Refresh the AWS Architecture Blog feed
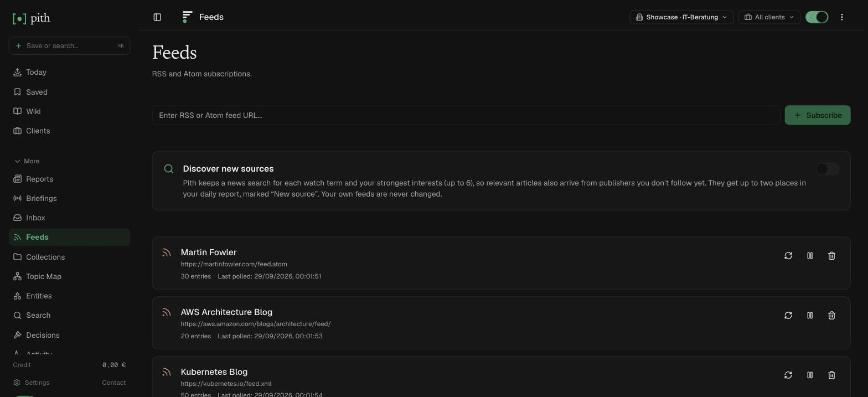The image size is (868, 397). [788, 316]
